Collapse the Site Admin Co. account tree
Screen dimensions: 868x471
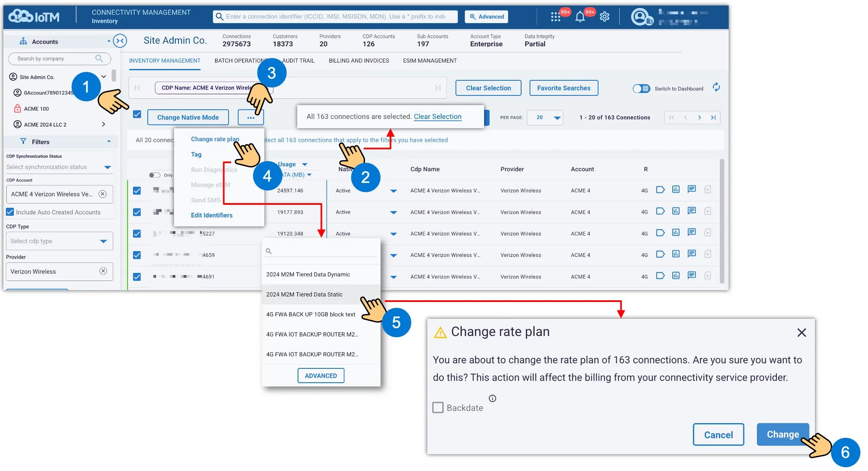104,77
